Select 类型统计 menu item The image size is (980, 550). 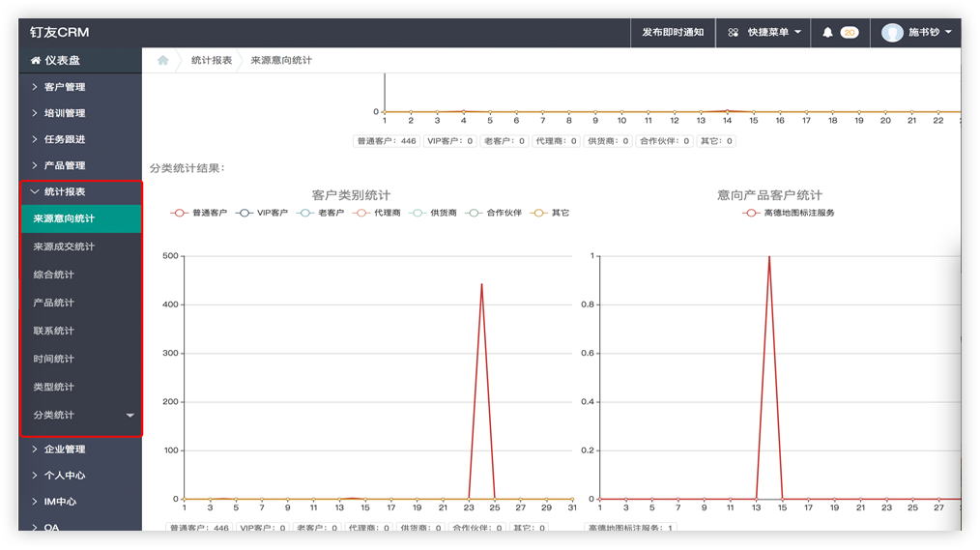point(81,388)
